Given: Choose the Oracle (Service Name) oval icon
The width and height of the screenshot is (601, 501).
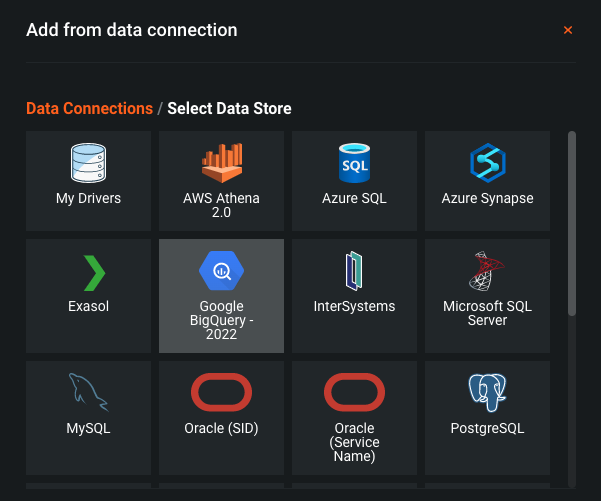Looking at the screenshot, I should 355,392.
